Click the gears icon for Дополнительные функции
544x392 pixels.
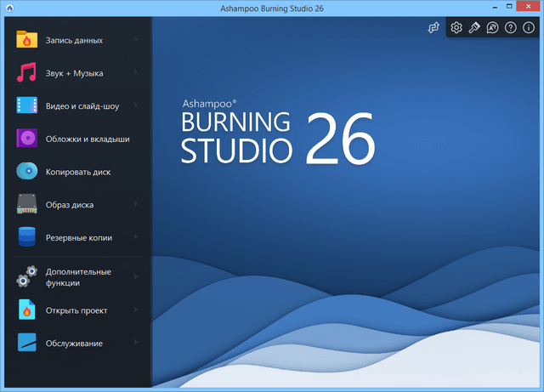coord(27,276)
